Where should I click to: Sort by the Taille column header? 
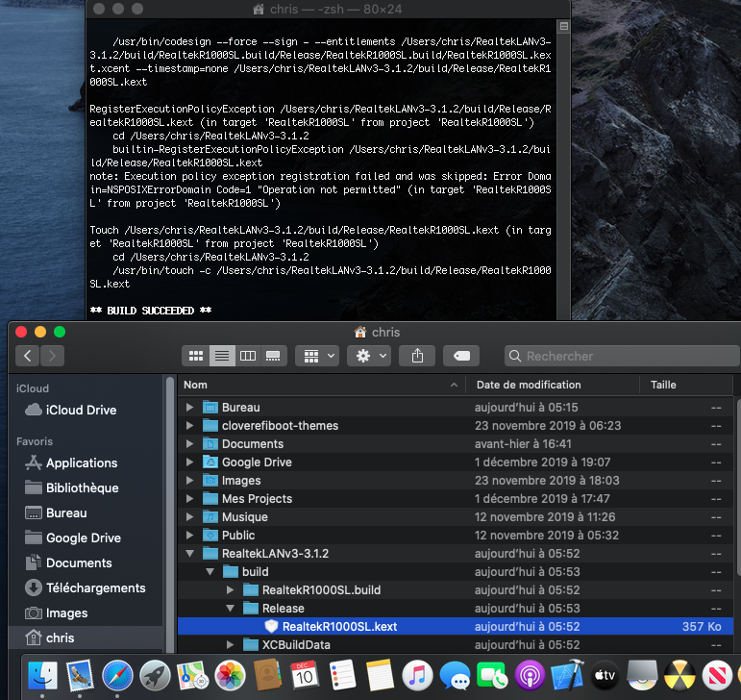(x=686, y=385)
